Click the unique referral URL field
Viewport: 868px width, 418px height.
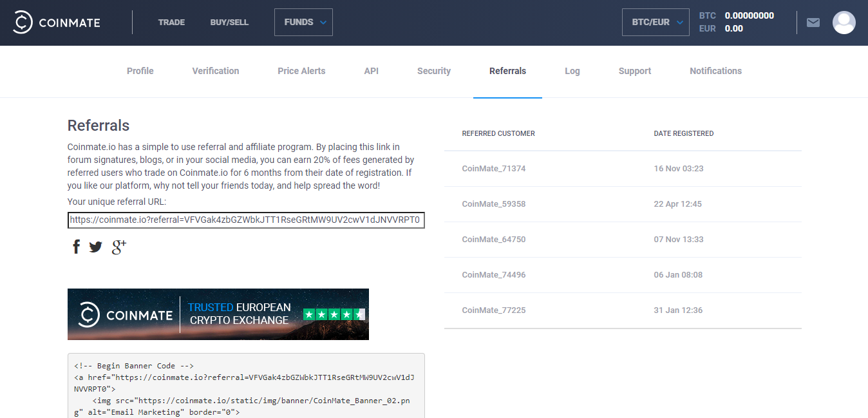click(245, 220)
